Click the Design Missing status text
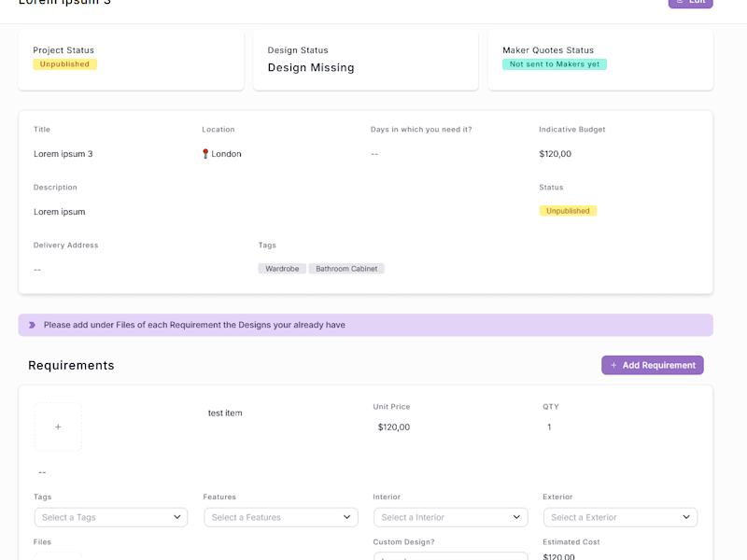 point(311,67)
